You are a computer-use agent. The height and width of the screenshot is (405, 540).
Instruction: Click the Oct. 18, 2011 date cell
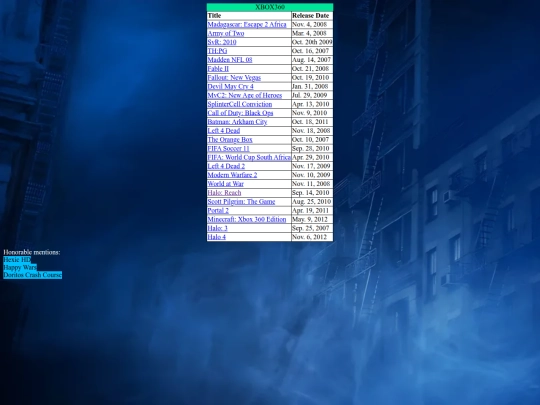312,122
